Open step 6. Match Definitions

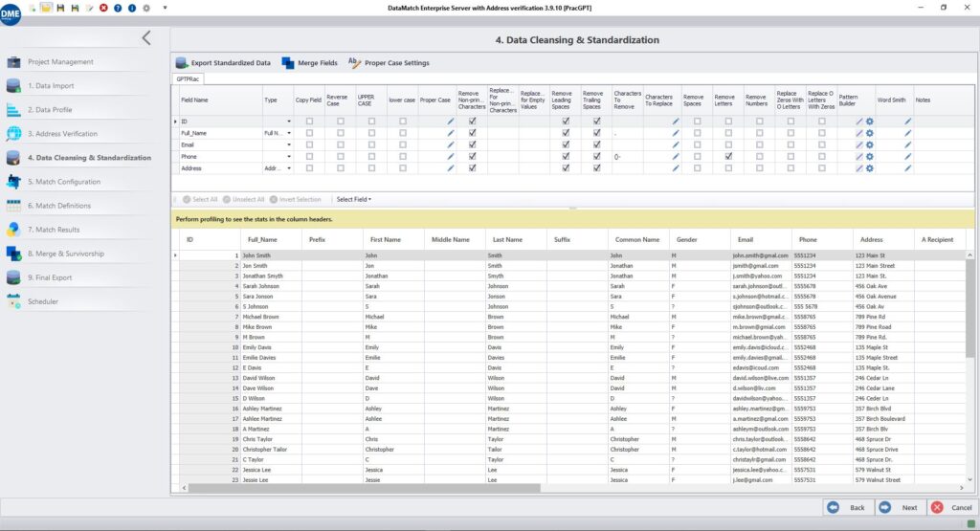pyautogui.click(x=58, y=206)
